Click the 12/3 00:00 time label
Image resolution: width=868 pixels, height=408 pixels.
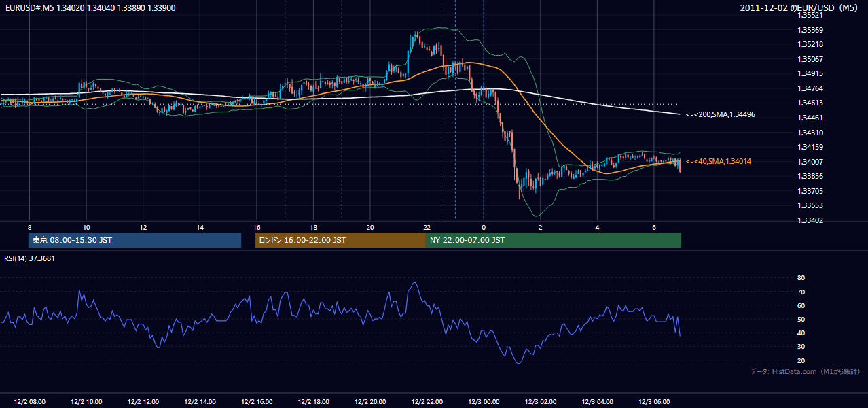pyautogui.click(x=483, y=402)
